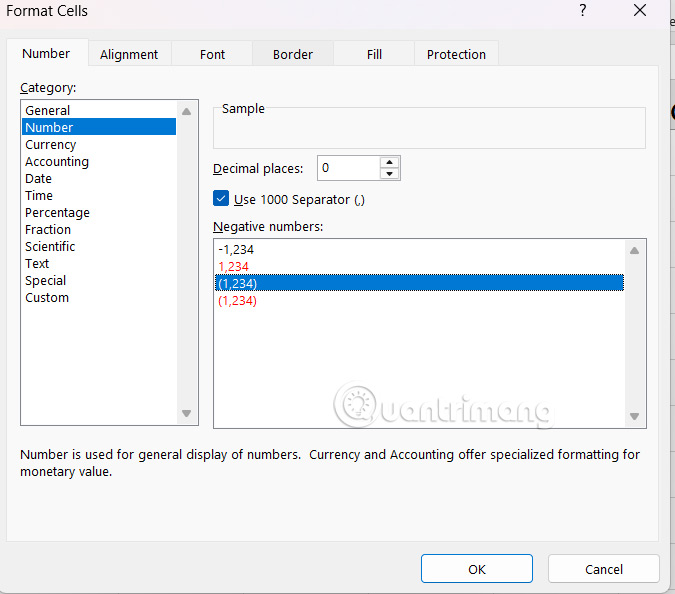
Task: Open the Font tab
Action: click(212, 54)
